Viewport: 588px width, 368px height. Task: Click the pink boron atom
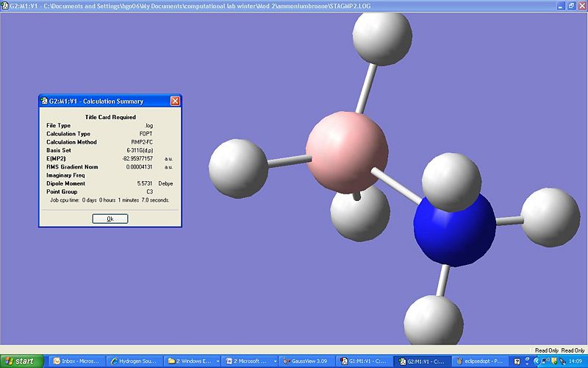345,146
